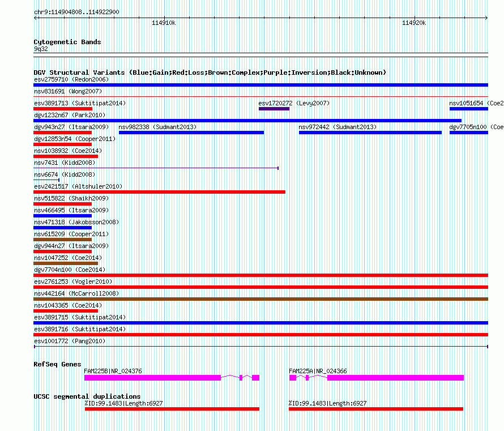Select the nsv6674 (Kidd2008) label
This screenshot has width=504, height=431.
65,174
